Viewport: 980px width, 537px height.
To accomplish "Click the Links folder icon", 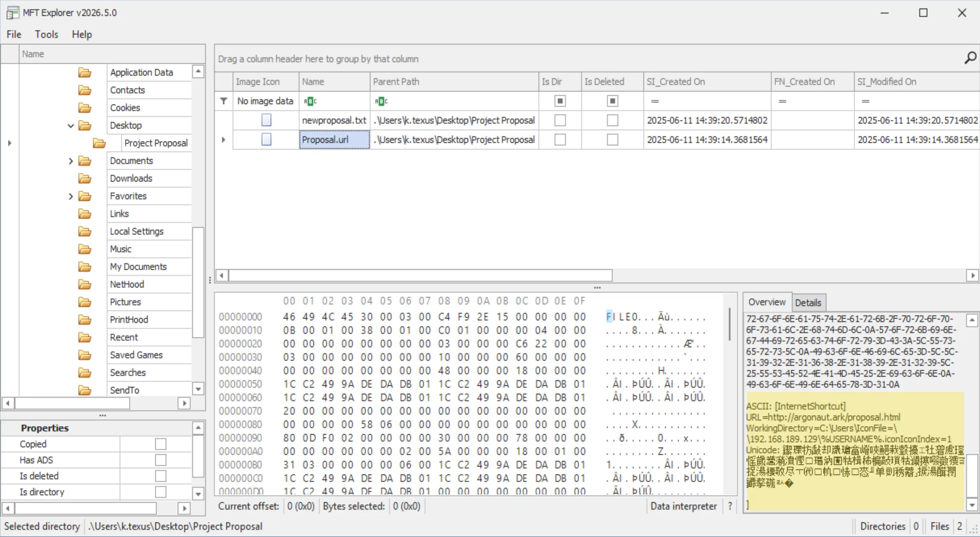I will [x=85, y=214].
